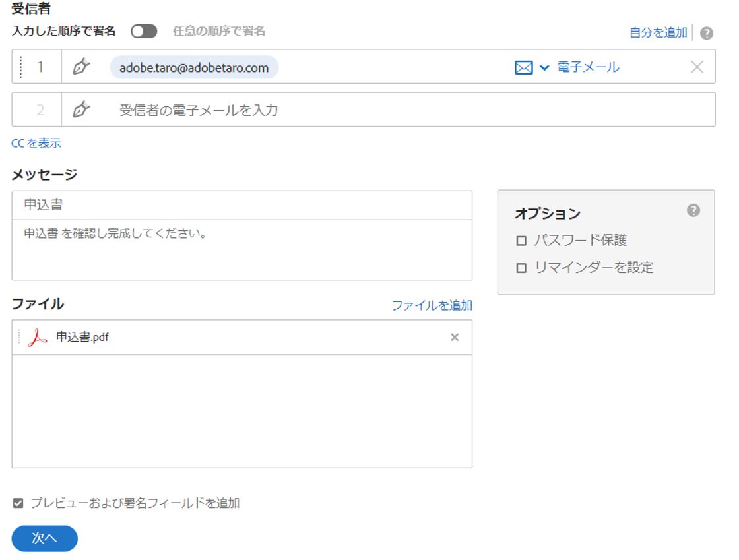Viewport: 739px width, 560px height.
Task: Remove recipient adobe.taro@adobetaro.com with the X icon
Action: coord(697,67)
